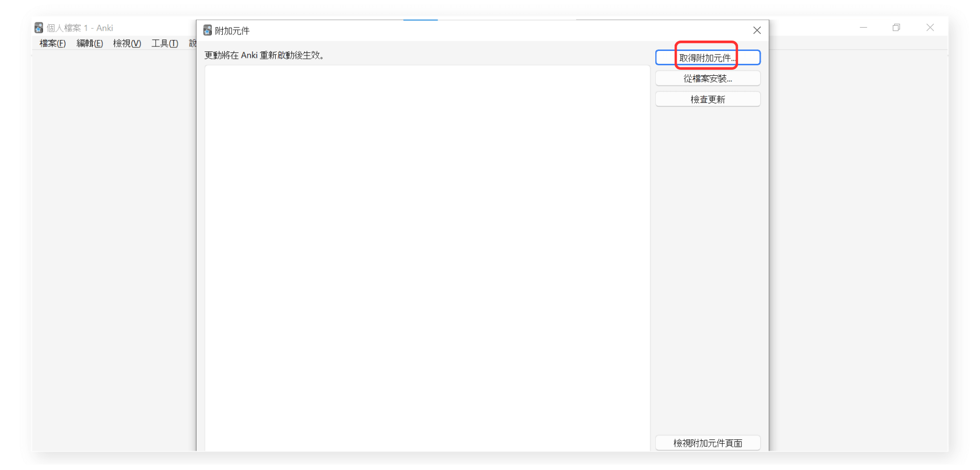The height and width of the screenshot is (470, 980).
Task: Open the 檢視(V) menu
Action: click(127, 44)
